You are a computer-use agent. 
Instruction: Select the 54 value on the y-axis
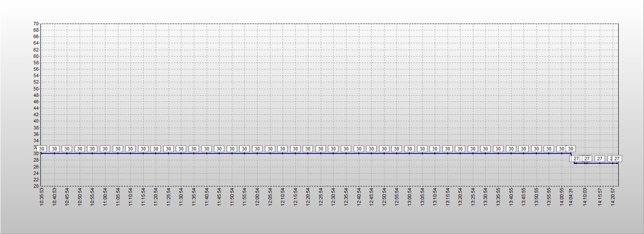click(36, 75)
